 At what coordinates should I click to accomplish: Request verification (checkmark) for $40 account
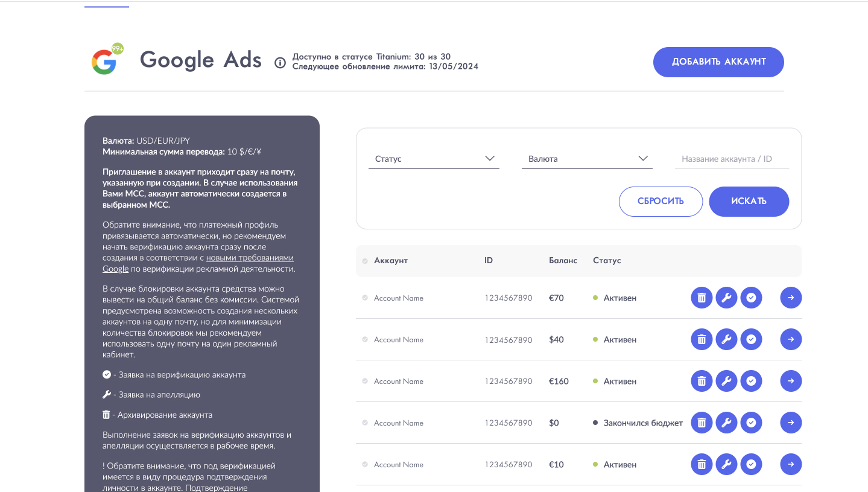pyautogui.click(x=751, y=339)
